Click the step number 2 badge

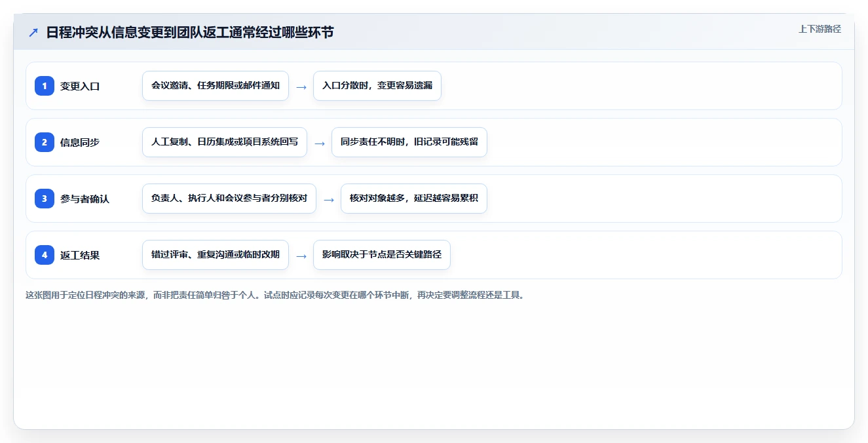[x=45, y=142]
